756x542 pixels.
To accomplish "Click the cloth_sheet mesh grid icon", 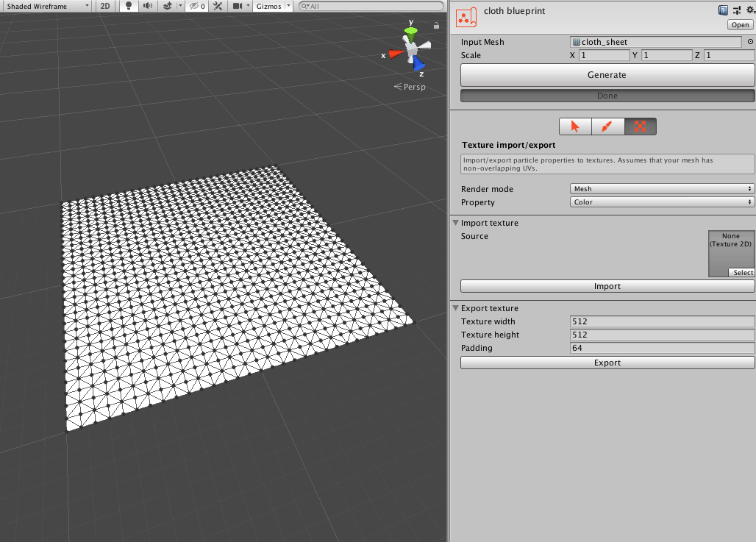I will click(x=576, y=42).
